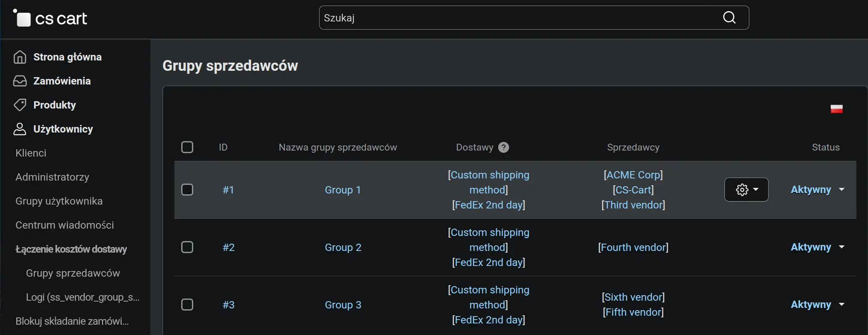
Task: Open the Group 2 link
Action: [343, 247]
